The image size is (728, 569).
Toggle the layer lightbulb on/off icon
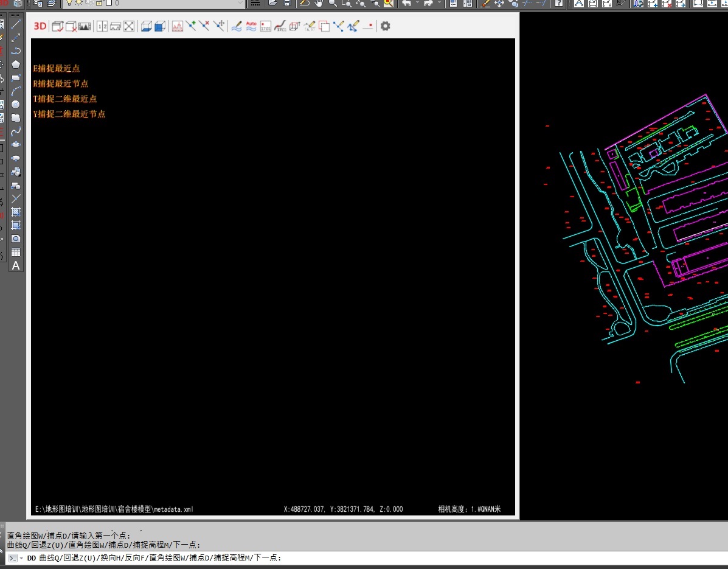coord(69,3)
